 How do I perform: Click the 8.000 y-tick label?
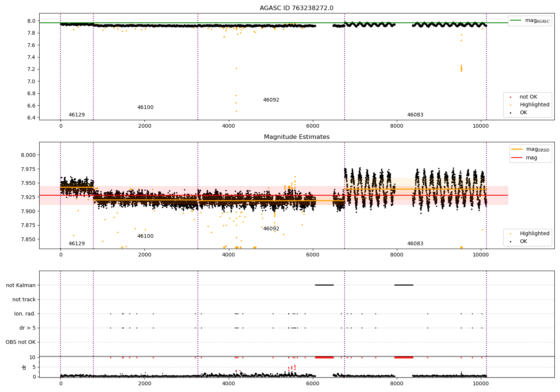(28, 155)
